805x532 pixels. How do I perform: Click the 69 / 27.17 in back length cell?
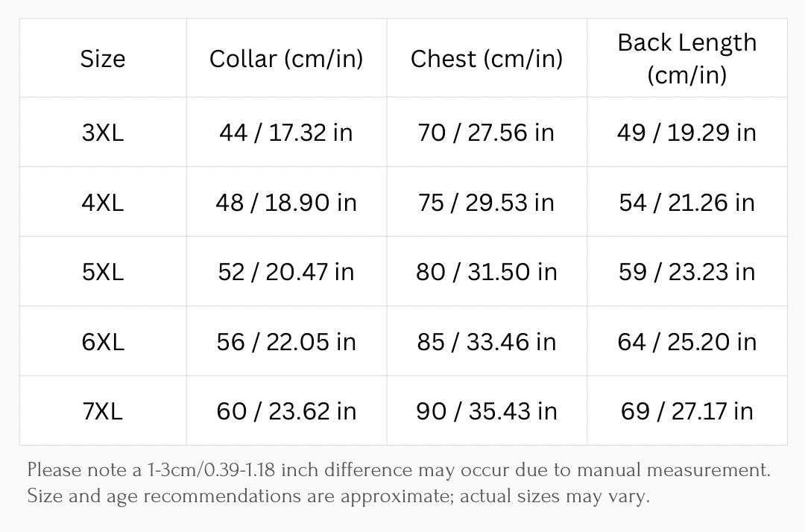coord(687,411)
